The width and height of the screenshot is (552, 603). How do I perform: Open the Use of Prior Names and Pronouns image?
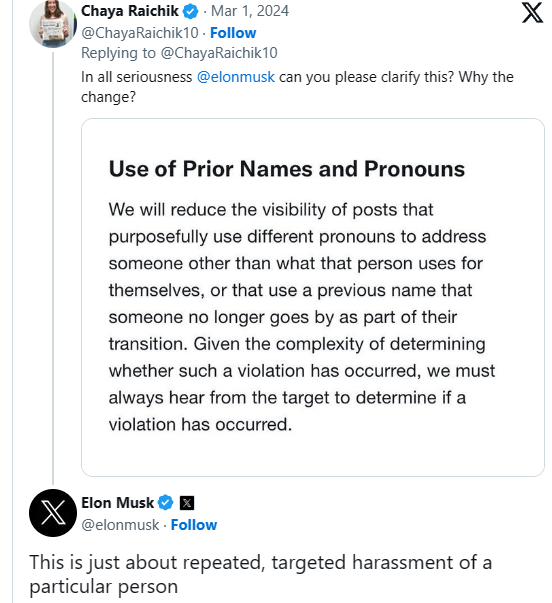(x=313, y=297)
